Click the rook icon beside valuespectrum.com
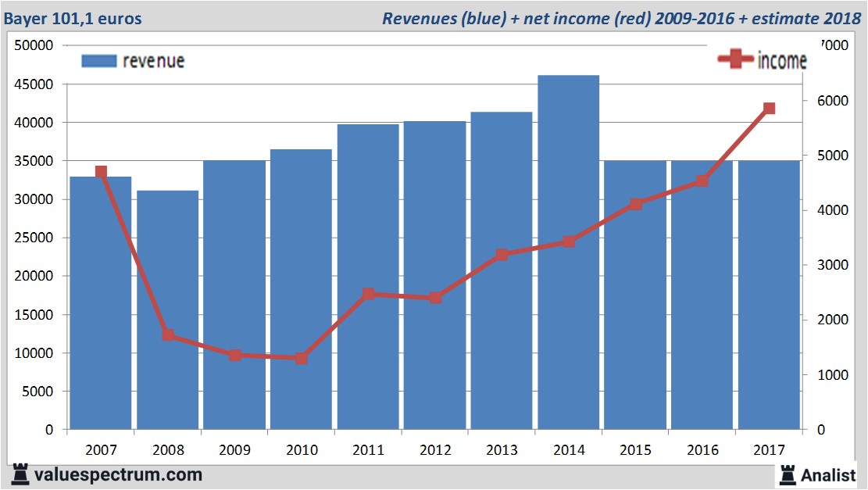868x490 pixels. point(20,474)
